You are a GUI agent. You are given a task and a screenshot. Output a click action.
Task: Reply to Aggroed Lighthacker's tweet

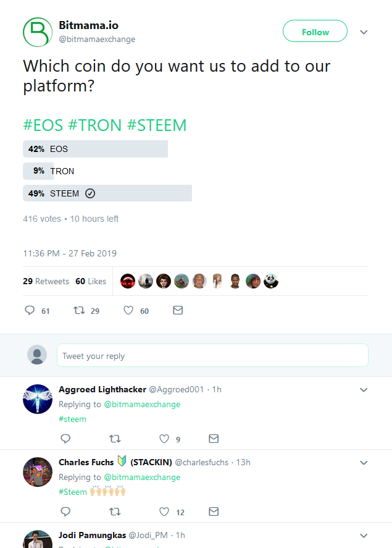click(x=66, y=439)
